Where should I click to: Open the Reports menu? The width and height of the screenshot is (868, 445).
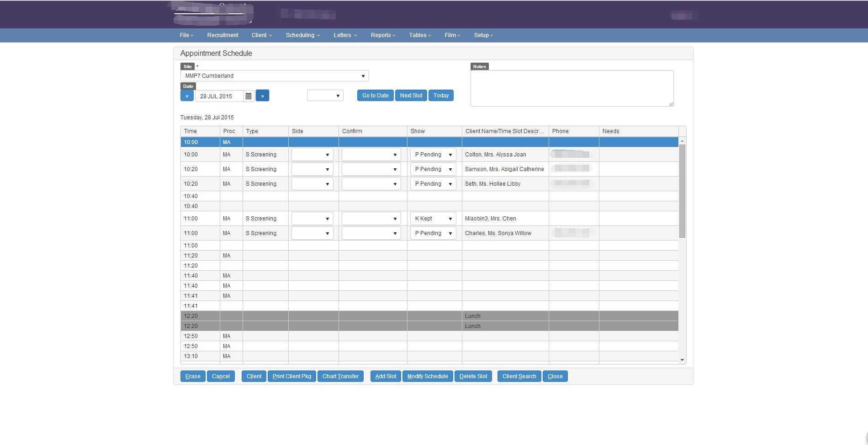(383, 35)
